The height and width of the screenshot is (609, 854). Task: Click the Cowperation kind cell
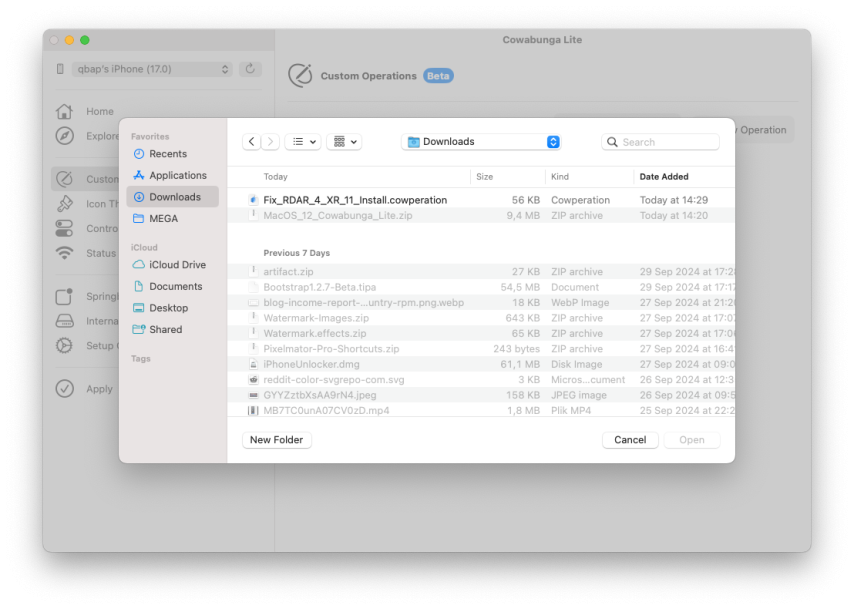(581, 200)
